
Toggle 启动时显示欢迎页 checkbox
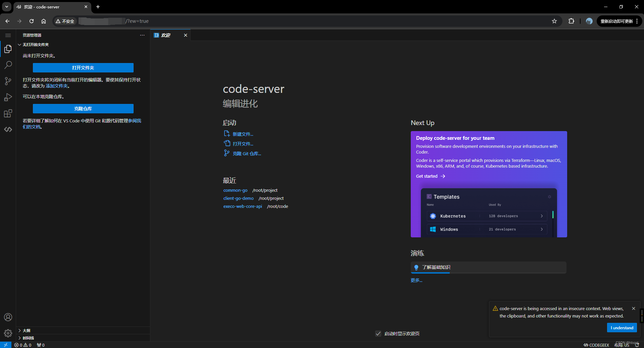(378, 334)
